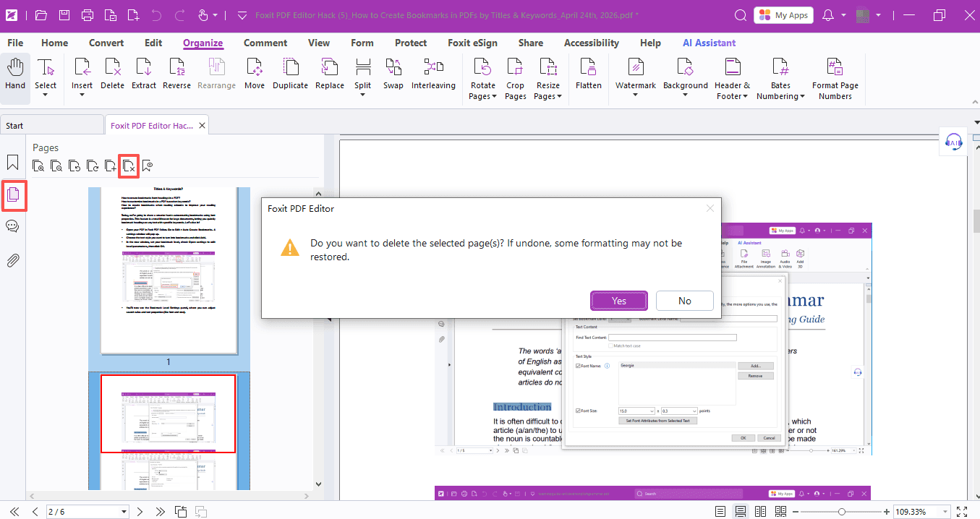The height and width of the screenshot is (519, 980).
Task: Enlarge page thumbnails in Pages panel
Action: point(38,166)
